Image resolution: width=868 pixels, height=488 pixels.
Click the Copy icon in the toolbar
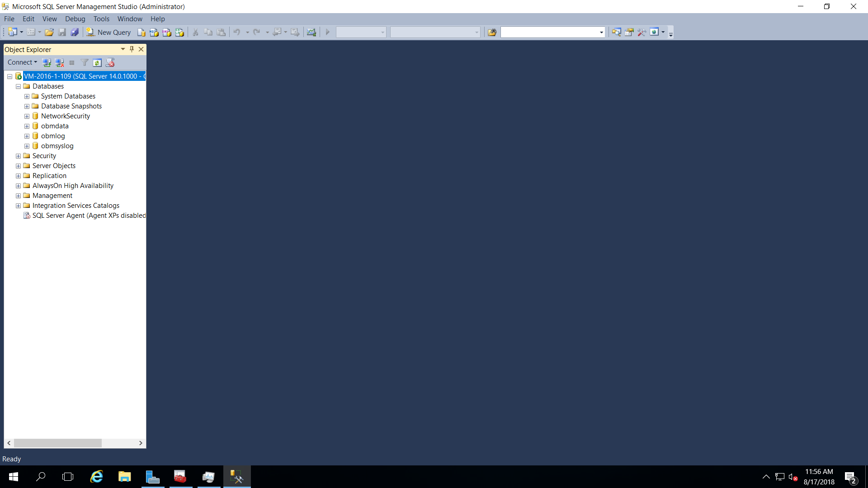(208, 32)
